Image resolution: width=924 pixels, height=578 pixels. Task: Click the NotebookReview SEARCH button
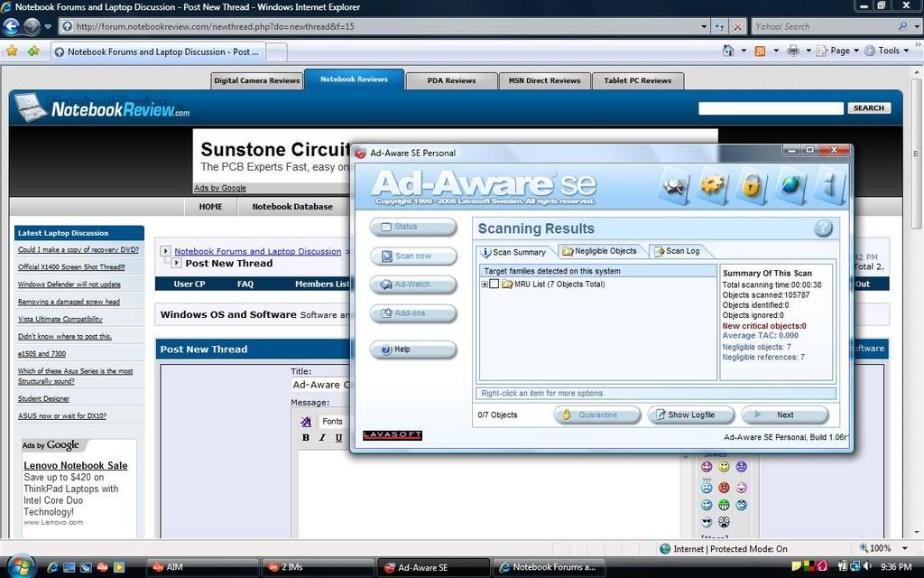click(869, 108)
